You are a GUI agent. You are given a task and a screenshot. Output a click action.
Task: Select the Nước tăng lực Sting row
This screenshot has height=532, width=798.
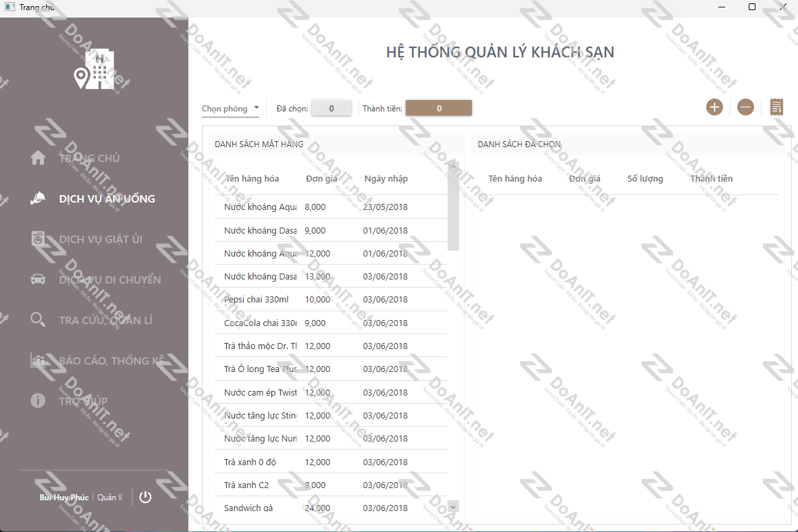pyautogui.click(x=331, y=415)
